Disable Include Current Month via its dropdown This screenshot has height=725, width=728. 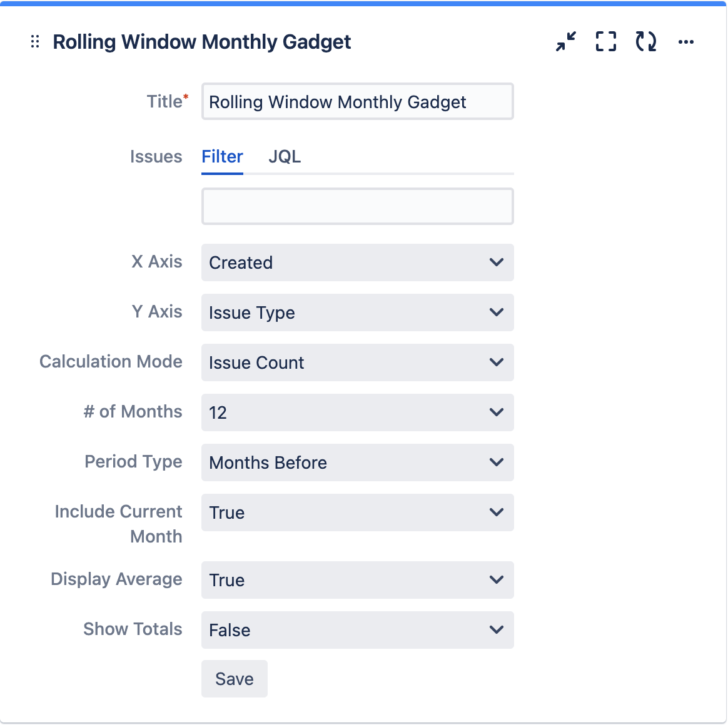(357, 512)
